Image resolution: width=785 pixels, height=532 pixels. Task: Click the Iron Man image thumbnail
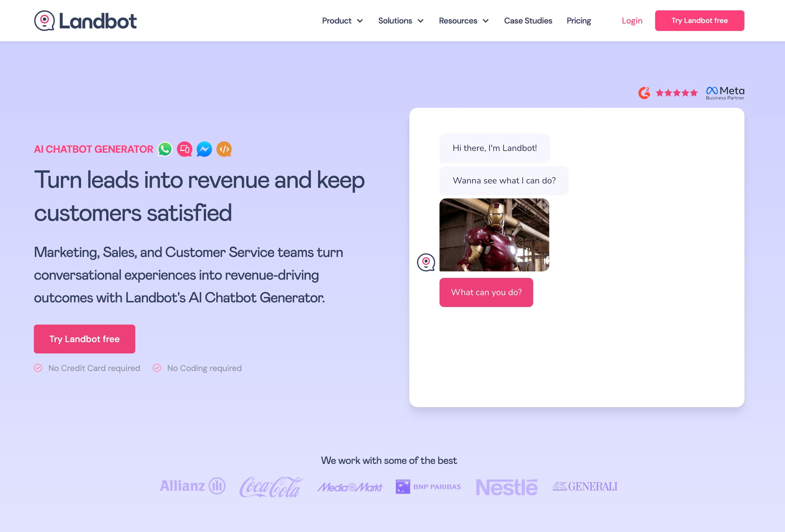[x=494, y=235]
